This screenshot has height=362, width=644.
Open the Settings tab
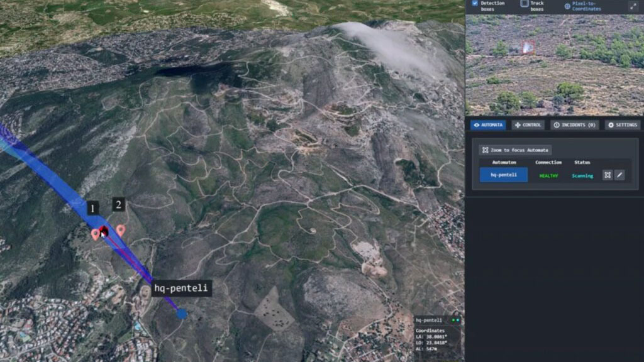(x=622, y=125)
